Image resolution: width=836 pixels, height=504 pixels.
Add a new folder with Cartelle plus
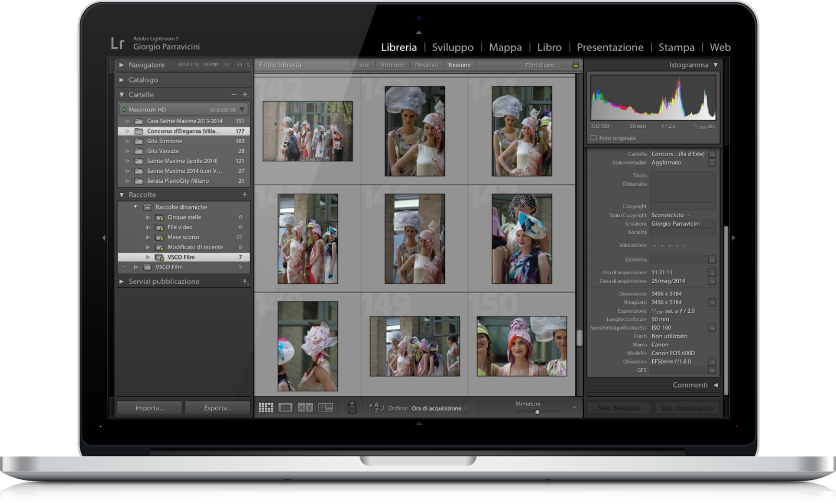pos(245,95)
